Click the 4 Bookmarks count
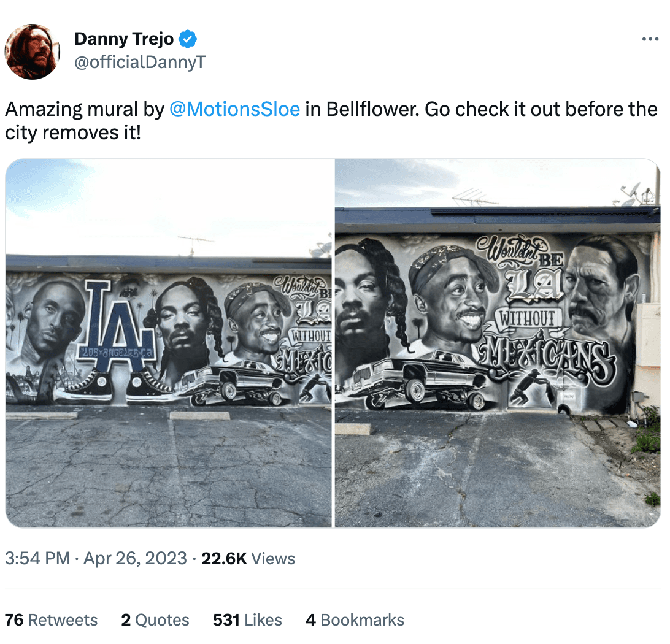Viewport: 670px width, 644px height. point(355,620)
